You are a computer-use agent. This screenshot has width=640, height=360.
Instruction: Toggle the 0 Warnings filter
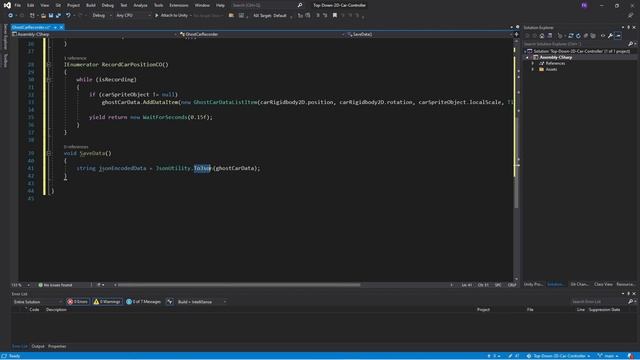click(x=107, y=302)
